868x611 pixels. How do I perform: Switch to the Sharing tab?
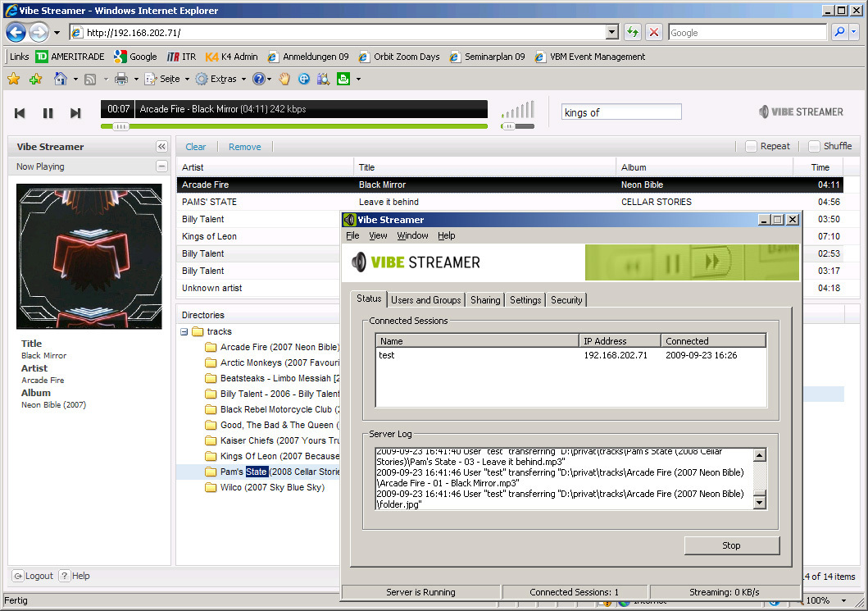(x=485, y=299)
